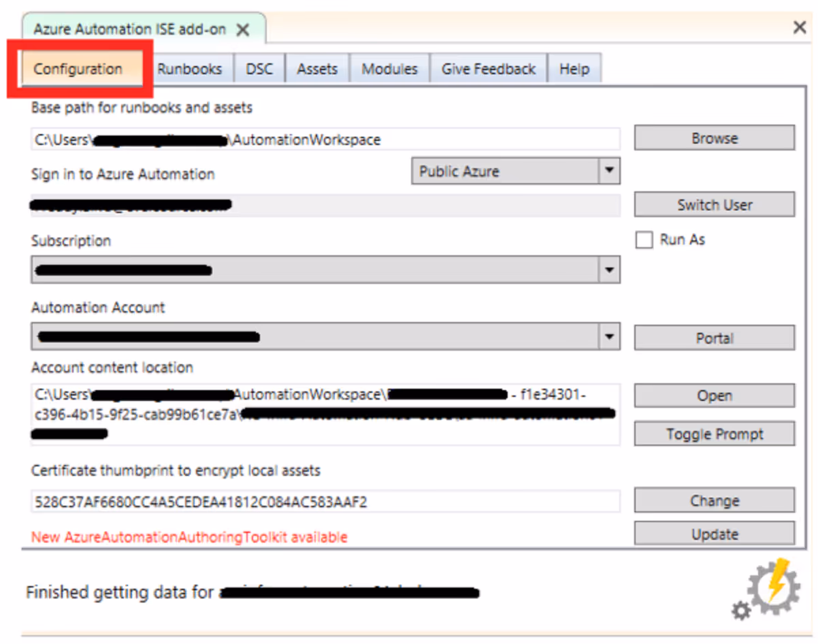Open the Help tab
818x644 pixels.
[x=574, y=69]
